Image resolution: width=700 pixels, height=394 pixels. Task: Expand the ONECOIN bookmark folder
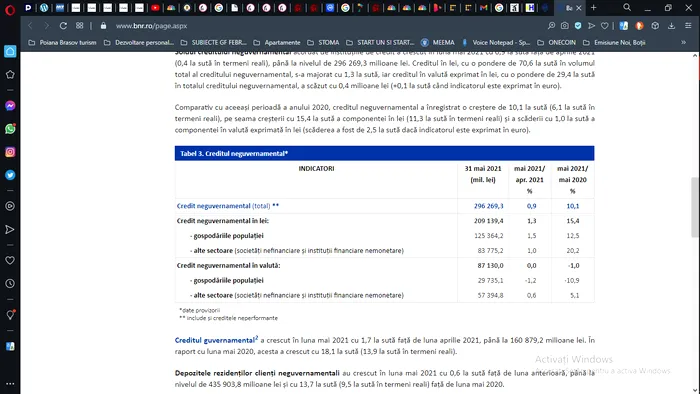point(557,42)
